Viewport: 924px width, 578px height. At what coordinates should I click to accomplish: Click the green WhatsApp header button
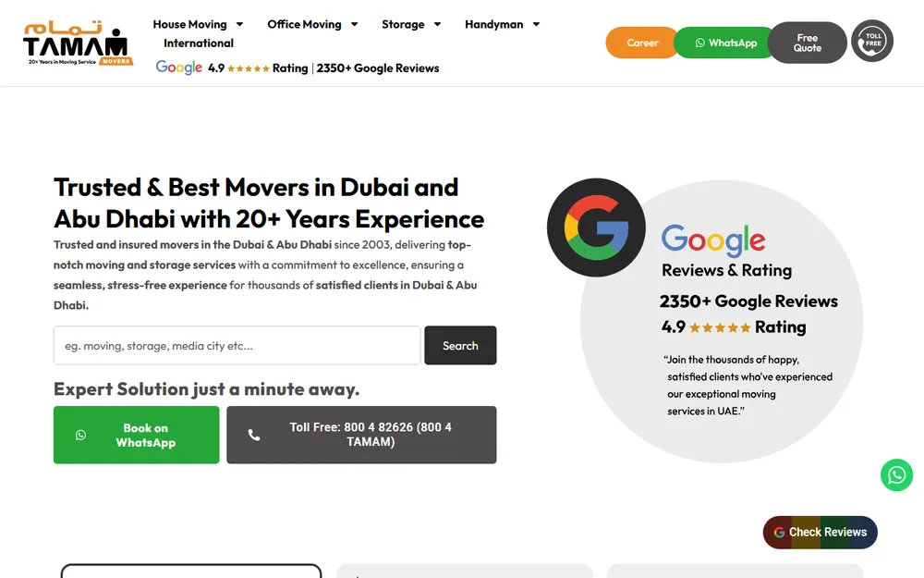[x=725, y=43]
